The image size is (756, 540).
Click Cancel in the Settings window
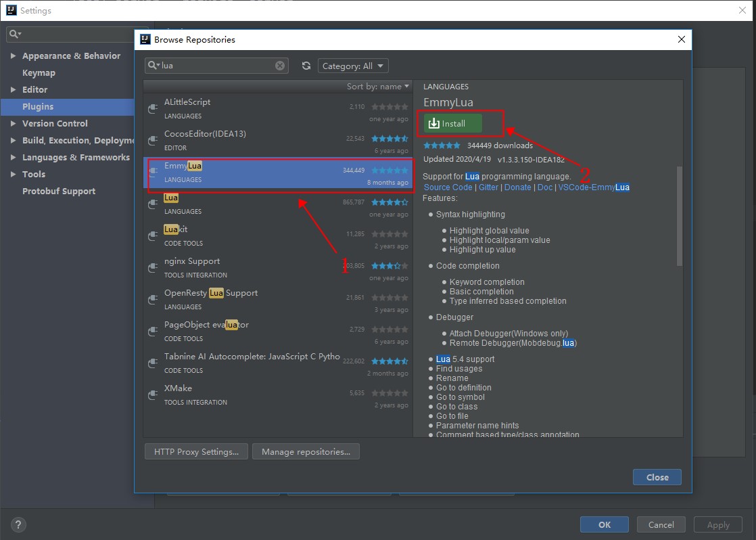661,524
